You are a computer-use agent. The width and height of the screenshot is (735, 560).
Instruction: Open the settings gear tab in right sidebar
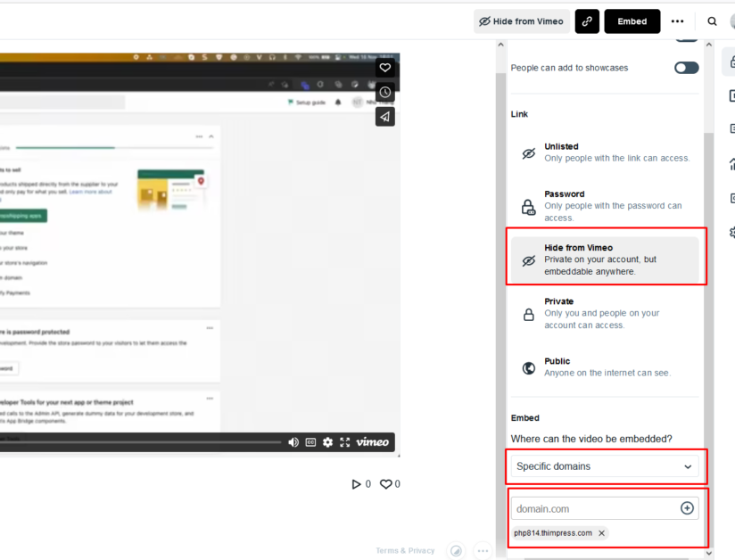(732, 232)
